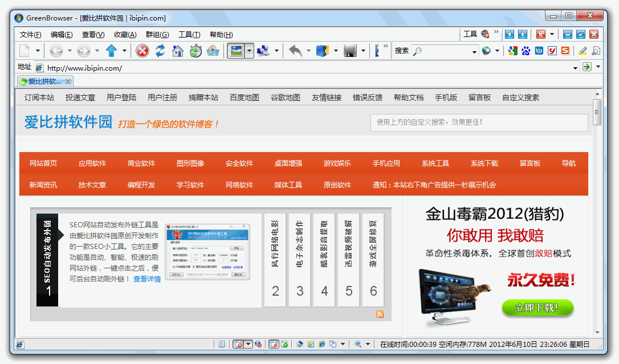
Task: Open the 收藏(A) menu
Action: pyautogui.click(x=125, y=35)
